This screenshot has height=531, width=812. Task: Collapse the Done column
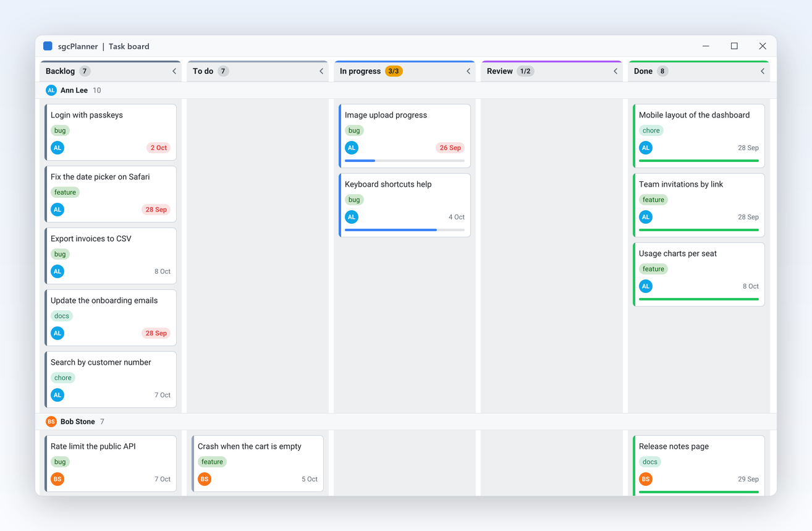763,71
